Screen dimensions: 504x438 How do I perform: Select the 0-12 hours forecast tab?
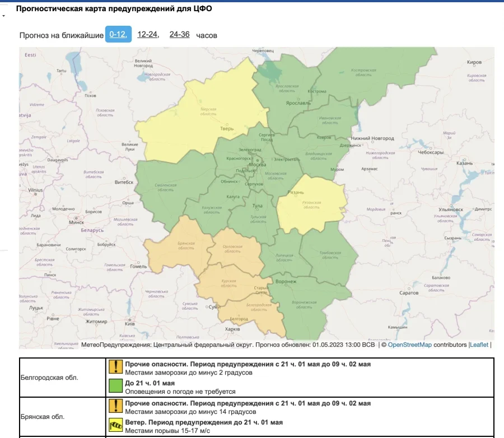118,34
